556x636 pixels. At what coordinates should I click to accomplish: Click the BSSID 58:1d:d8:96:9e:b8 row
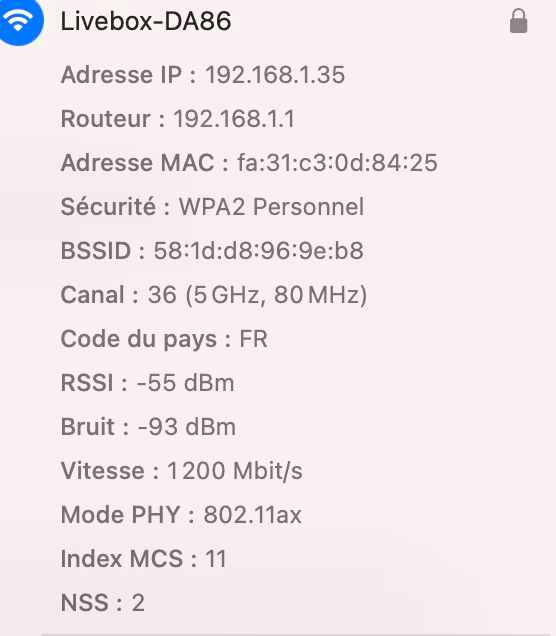click(212, 251)
